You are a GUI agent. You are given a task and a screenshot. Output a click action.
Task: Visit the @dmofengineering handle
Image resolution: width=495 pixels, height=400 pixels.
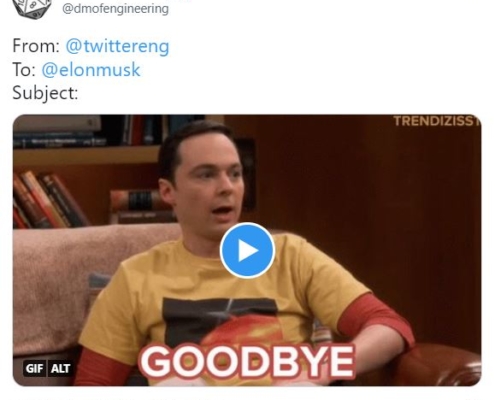click(115, 8)
